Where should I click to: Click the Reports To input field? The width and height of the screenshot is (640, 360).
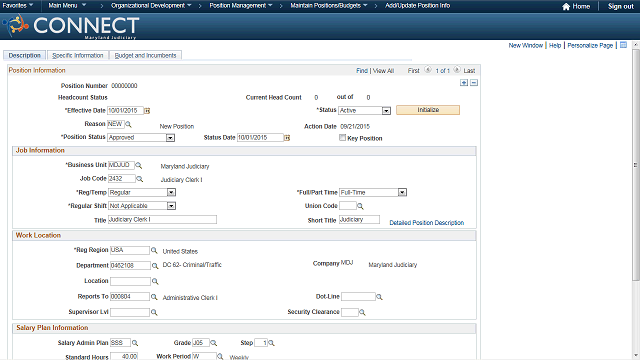click(x=130, y=297)
